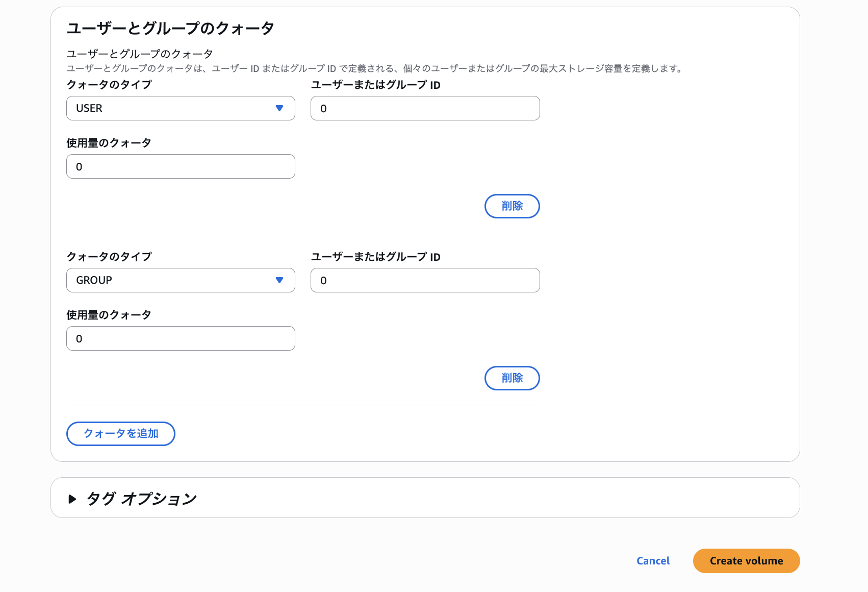Click the blue arrow in USER dropdown
868x592 pixels.
(x=279, y=108)
